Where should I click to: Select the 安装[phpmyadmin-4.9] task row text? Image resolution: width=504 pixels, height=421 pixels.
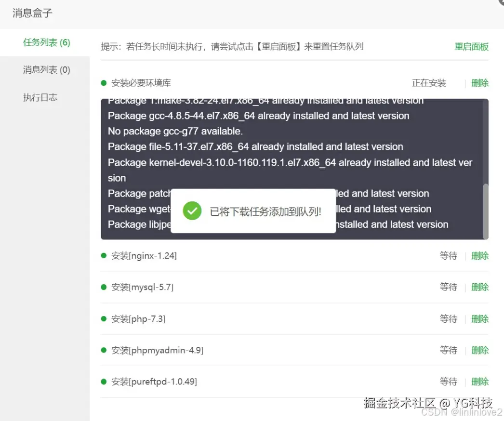pos(157,350)
